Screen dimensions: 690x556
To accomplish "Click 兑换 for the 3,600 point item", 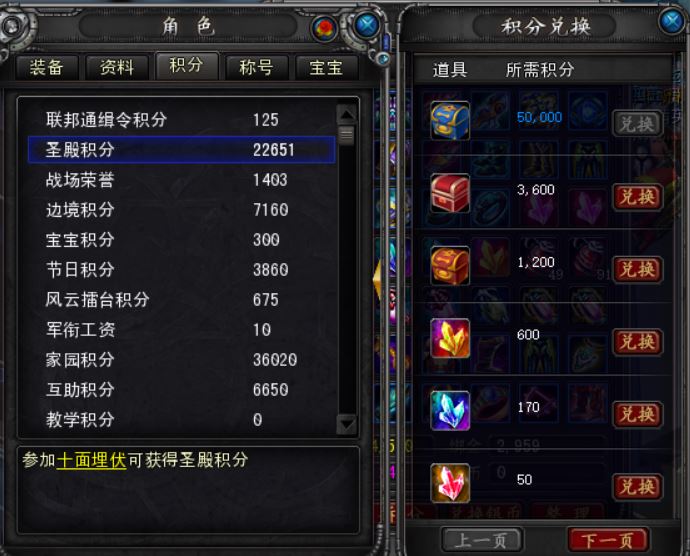I will tap(638, 197).
